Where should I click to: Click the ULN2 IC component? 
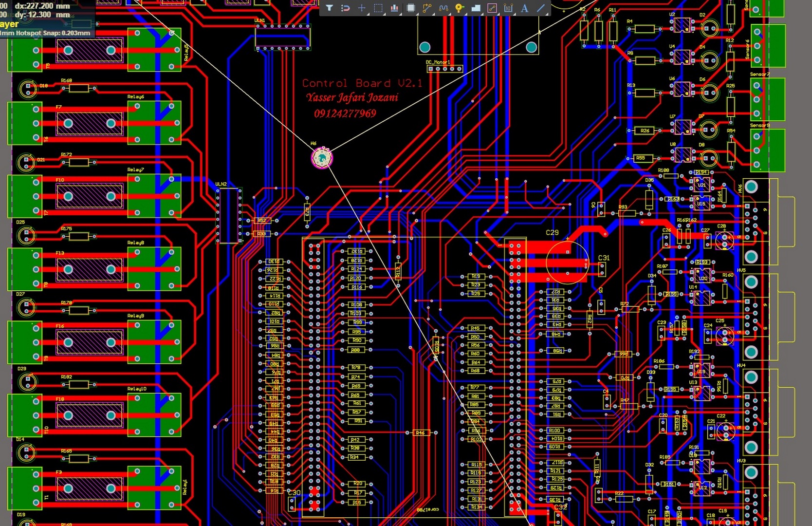pos(229,215)
